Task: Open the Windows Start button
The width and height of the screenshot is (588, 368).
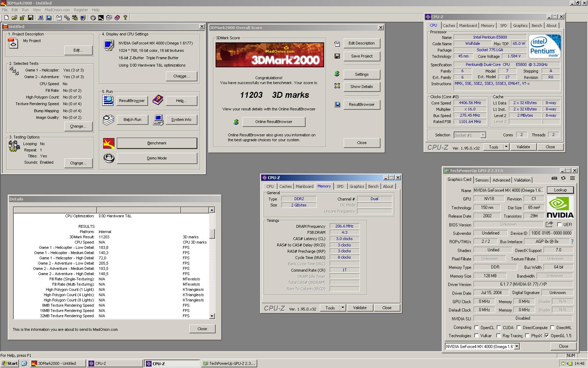Action: click(10, 363)
